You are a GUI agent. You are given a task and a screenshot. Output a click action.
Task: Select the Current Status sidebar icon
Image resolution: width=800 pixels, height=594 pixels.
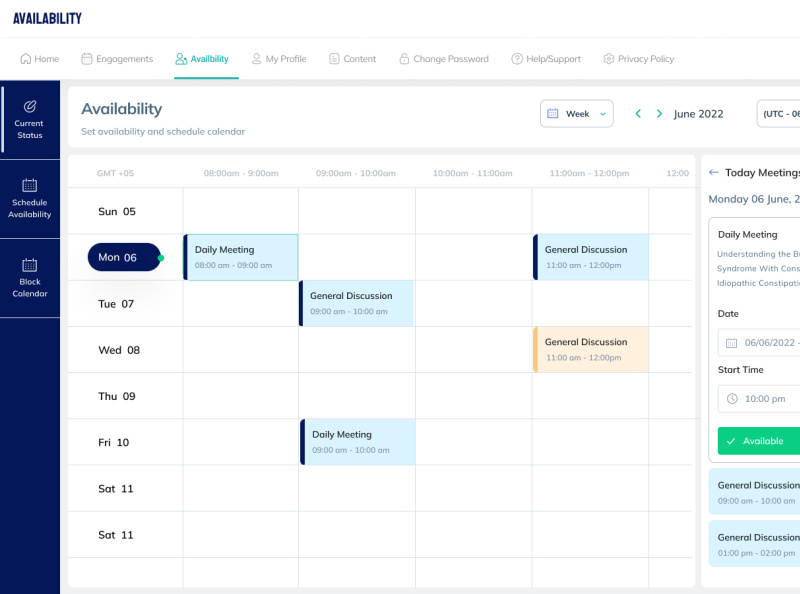click(29, 105)
